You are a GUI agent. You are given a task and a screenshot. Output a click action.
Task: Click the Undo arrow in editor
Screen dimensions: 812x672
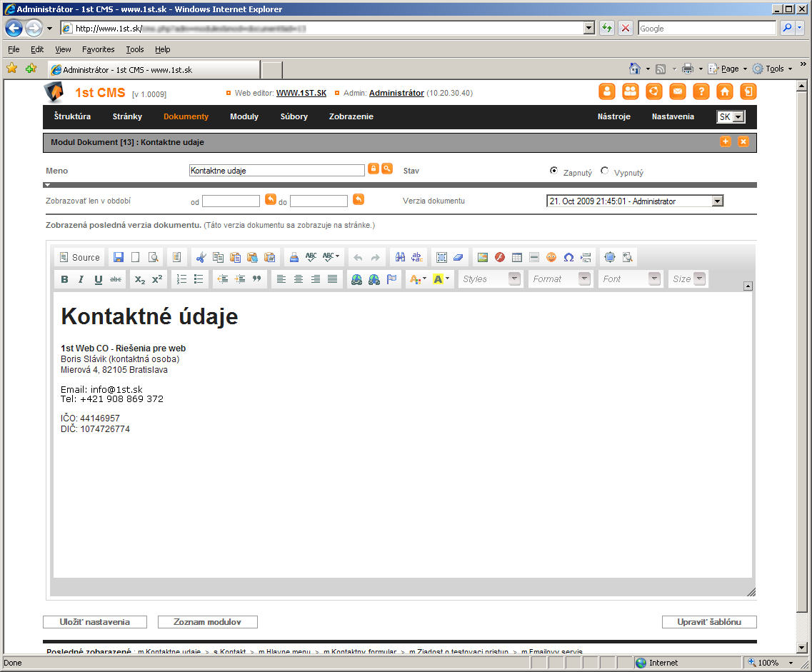click(x=358, y=257)
